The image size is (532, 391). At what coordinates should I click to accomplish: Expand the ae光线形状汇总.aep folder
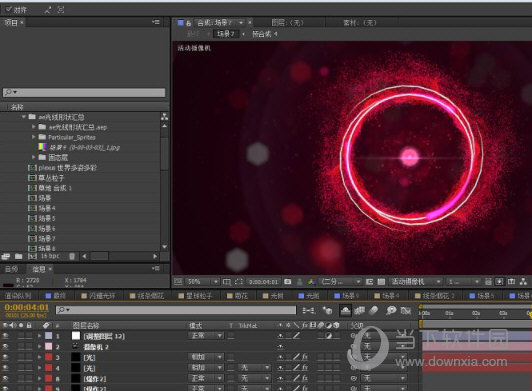(x=34, y=127)
